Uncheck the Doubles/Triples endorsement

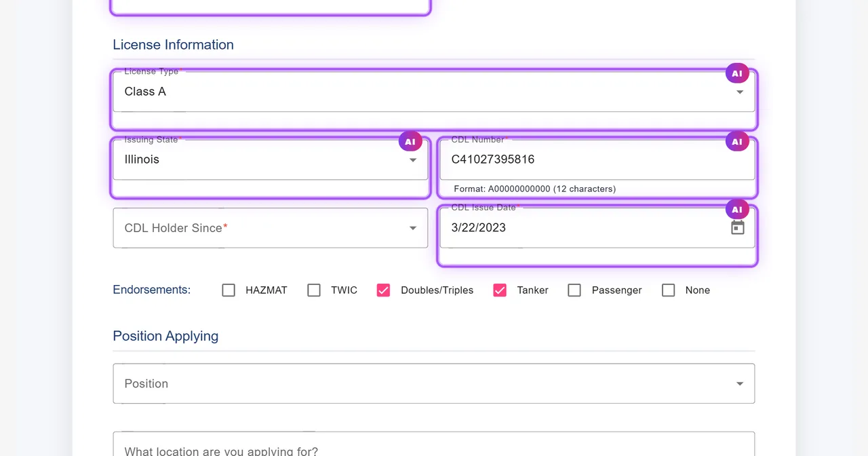pyautogui.click(x=383, y=290)
